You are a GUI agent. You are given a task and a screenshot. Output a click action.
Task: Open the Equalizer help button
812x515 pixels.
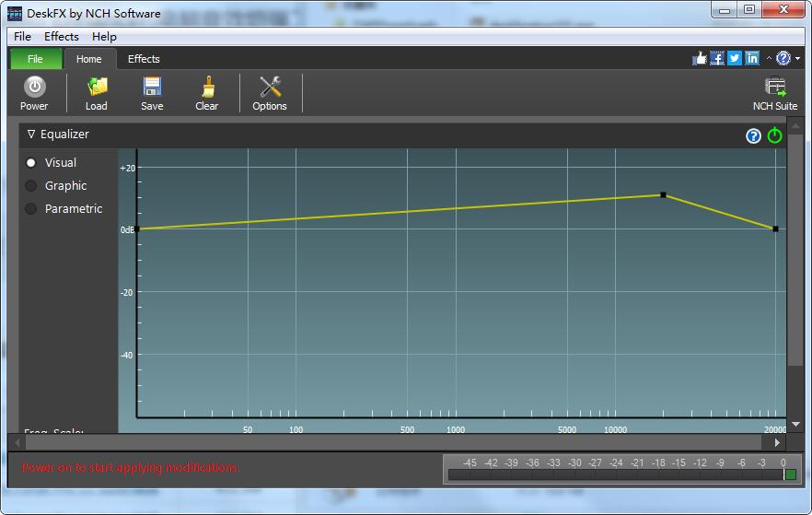point(753,135)
